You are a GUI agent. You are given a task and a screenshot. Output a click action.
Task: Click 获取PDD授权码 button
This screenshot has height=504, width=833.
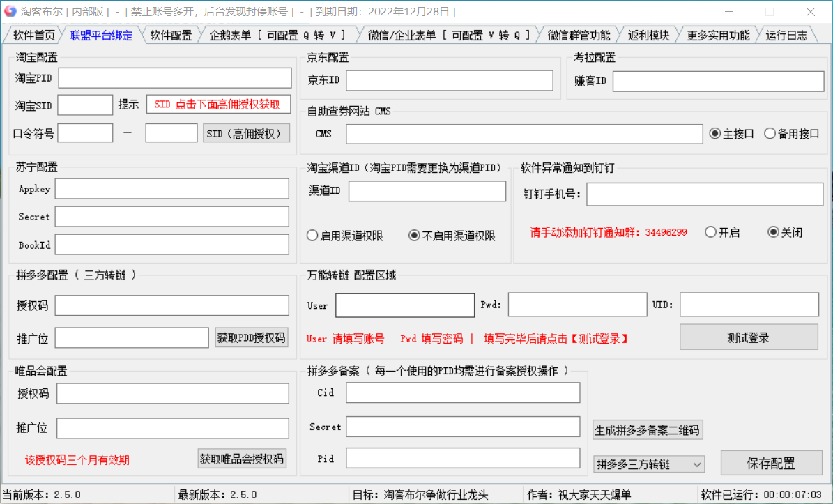pos(251,338)
